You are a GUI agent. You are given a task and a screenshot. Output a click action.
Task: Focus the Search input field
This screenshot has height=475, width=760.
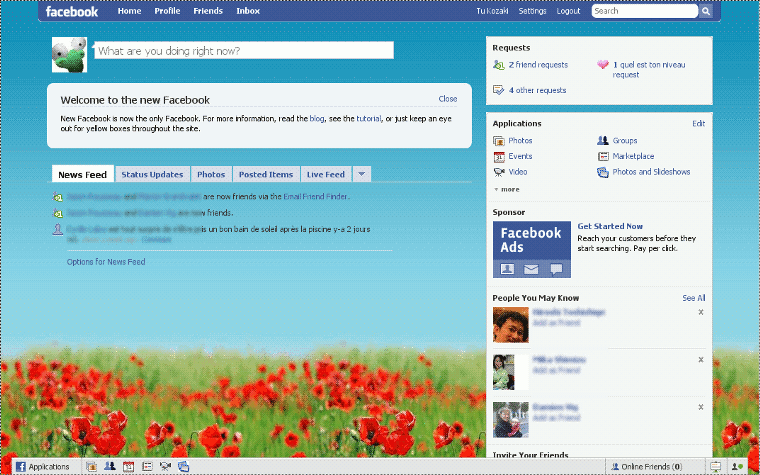(645, 11)
